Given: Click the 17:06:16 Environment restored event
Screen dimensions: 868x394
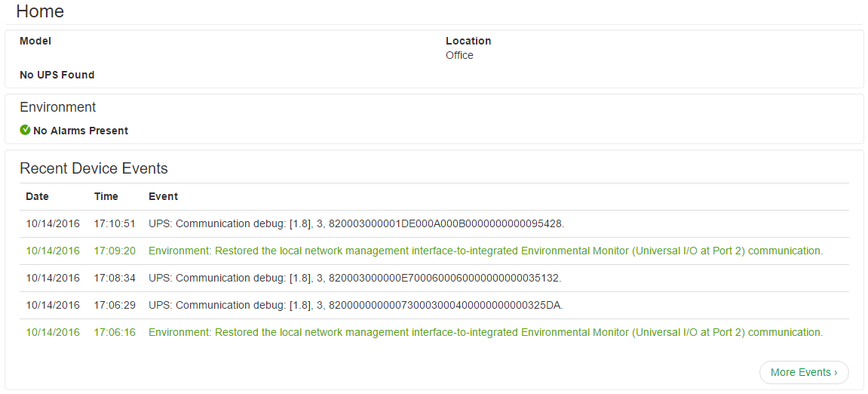Looking at the screenshot, I should point(486,332).
